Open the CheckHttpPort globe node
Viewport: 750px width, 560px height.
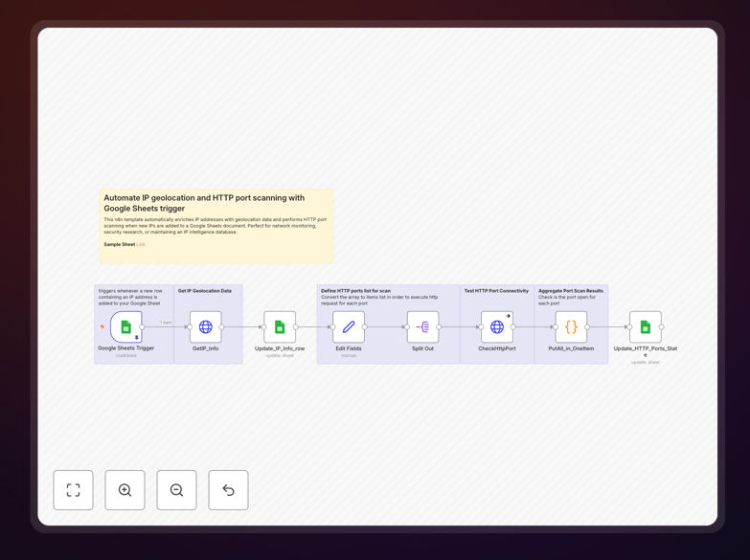click(497, 327)
